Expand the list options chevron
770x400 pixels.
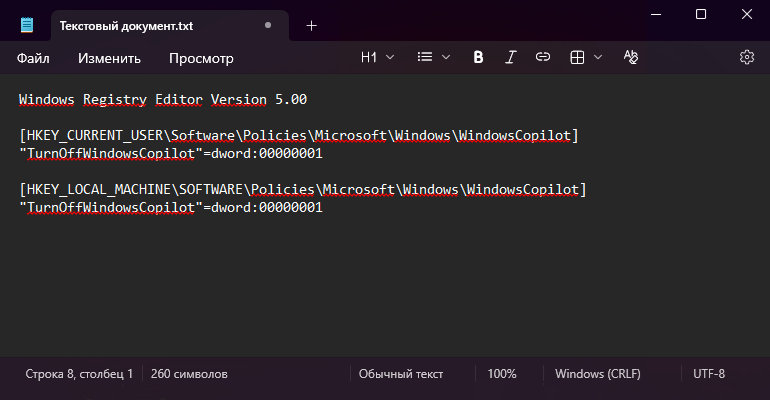click(x=446, y=58)
